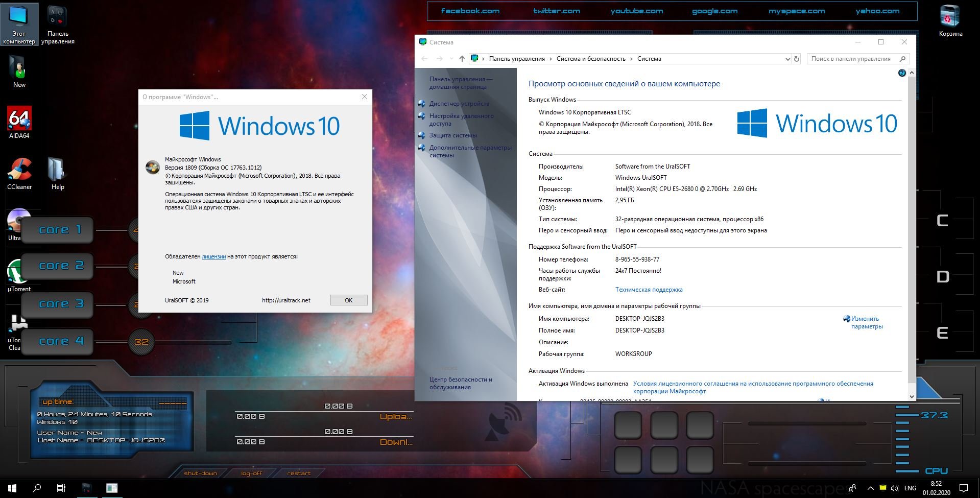The width and height of the screenshot is (980, 498).
Task: Open the Help folder icon on desktop
Action: tap(58, 174)
